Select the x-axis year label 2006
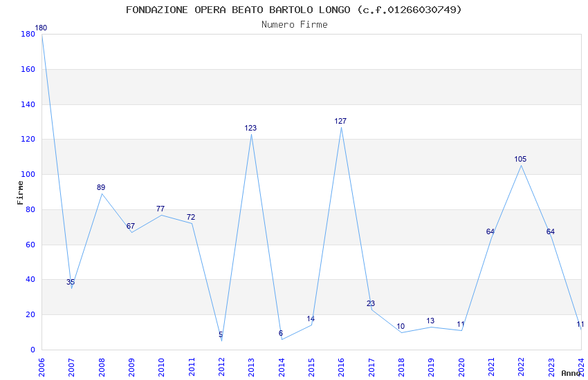This screenshot has height=380, width=588. (42, 367)
